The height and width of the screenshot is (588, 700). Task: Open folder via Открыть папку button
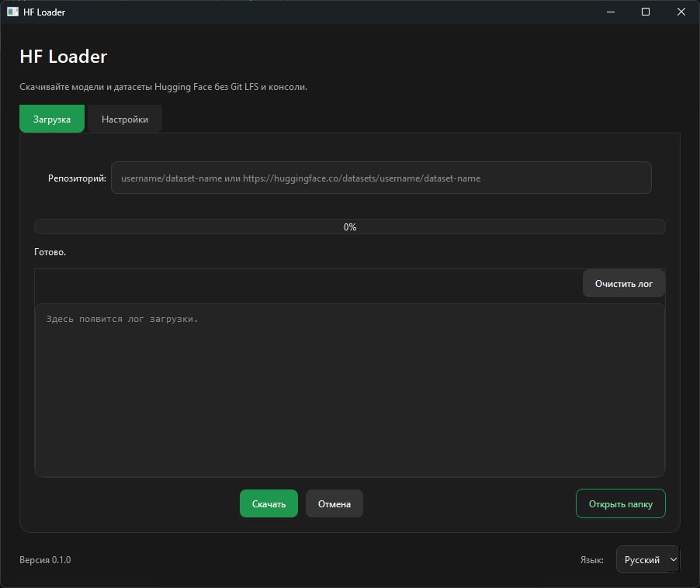pos(620,503)
